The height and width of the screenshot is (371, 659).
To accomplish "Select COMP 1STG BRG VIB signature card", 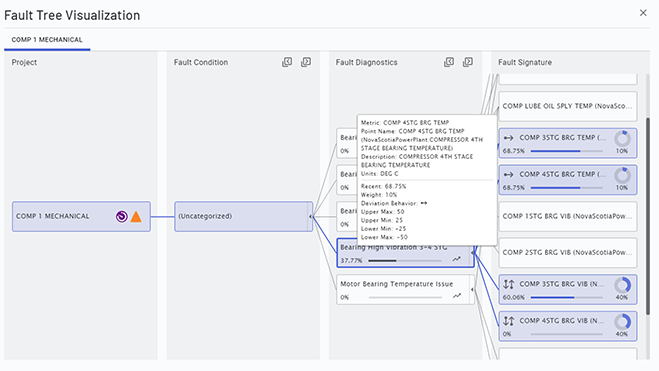I will (x=568, y=216).
